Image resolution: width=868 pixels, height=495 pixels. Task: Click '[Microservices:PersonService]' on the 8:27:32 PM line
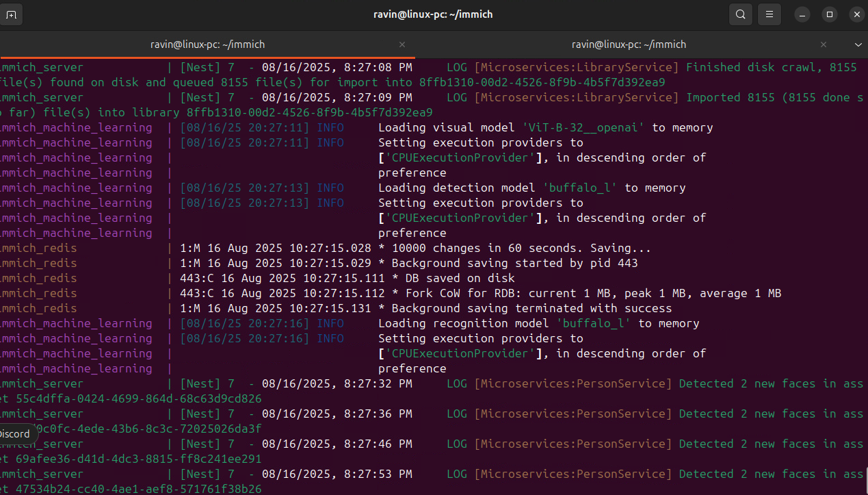[x=573, y=383]
